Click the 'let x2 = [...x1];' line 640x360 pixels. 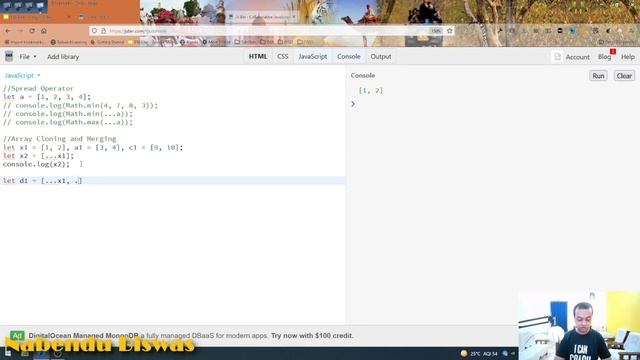click(x=38, y=156)
